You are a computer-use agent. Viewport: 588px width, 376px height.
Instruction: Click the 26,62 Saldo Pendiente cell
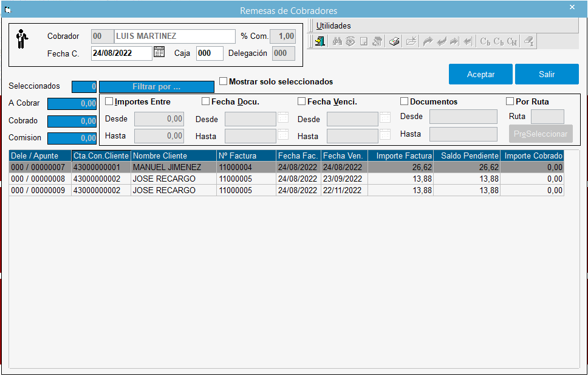click(467, 167)
